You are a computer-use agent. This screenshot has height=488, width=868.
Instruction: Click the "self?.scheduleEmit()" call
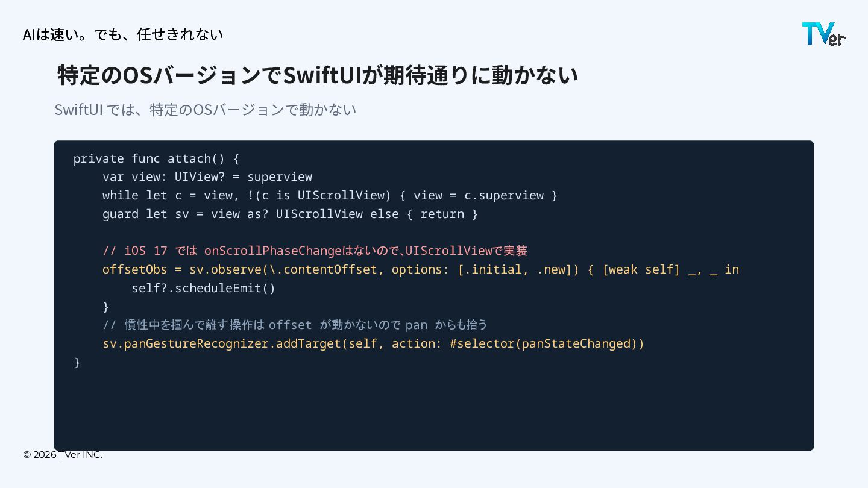(x=203, y=288)
